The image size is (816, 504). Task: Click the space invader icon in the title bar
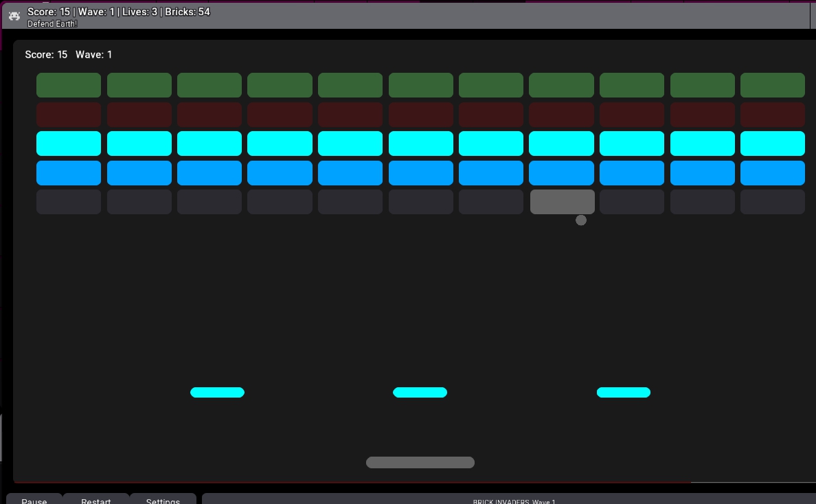[x=14, y=15]
